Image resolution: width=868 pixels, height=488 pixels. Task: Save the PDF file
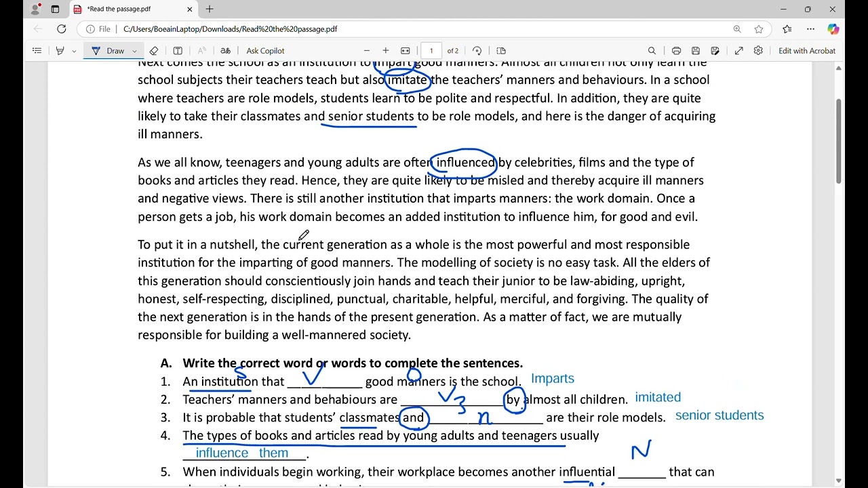pyautogui.click(x=696, y=51)
